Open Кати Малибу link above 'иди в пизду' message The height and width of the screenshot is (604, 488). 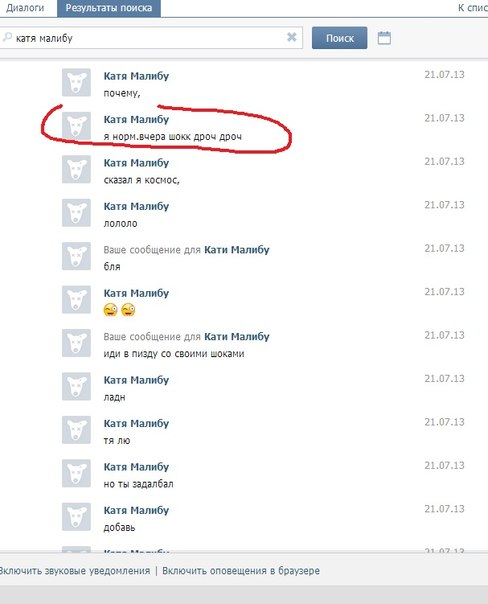pos(236,337)
